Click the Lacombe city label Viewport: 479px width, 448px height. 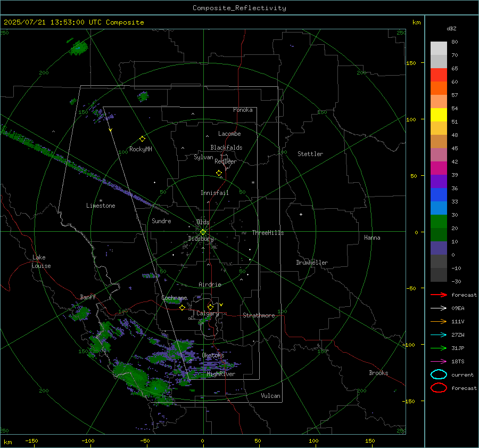tap(229, 134)
